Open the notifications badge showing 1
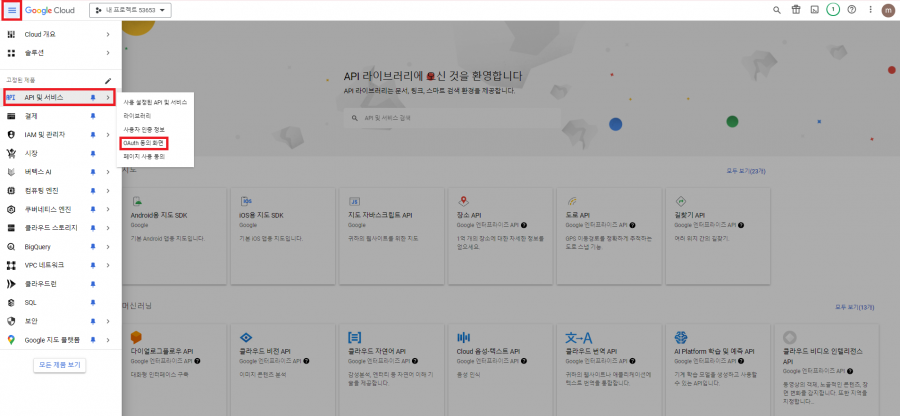This screenshot has height=416, width=900. (x=833, y=10)
